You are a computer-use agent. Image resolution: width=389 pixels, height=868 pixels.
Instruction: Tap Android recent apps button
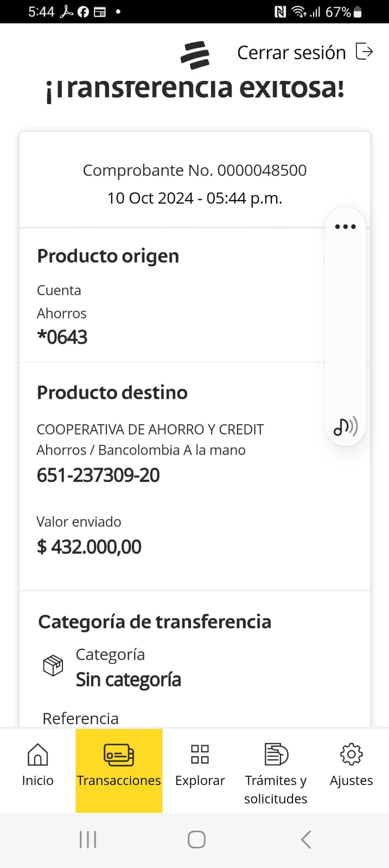88,839
